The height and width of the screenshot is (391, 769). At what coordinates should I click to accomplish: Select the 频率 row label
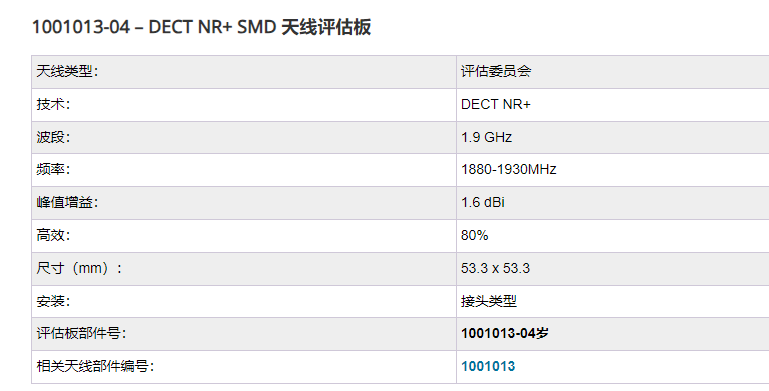point(53,170)
